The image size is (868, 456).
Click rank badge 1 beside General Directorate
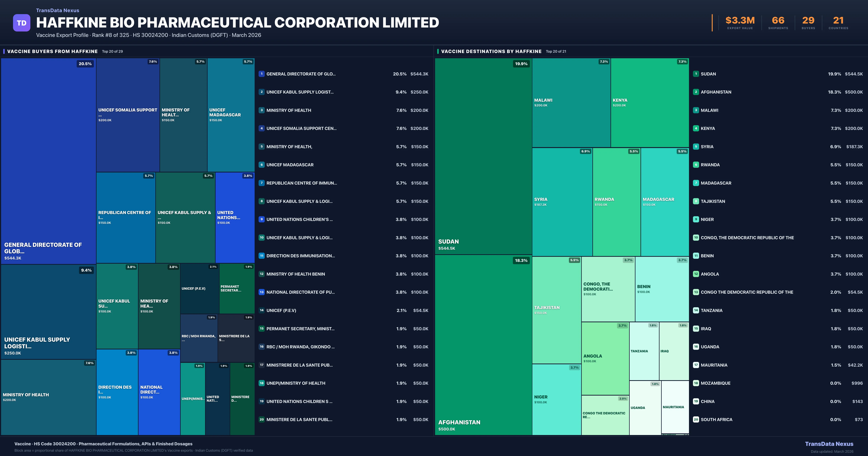pos(261,74)
